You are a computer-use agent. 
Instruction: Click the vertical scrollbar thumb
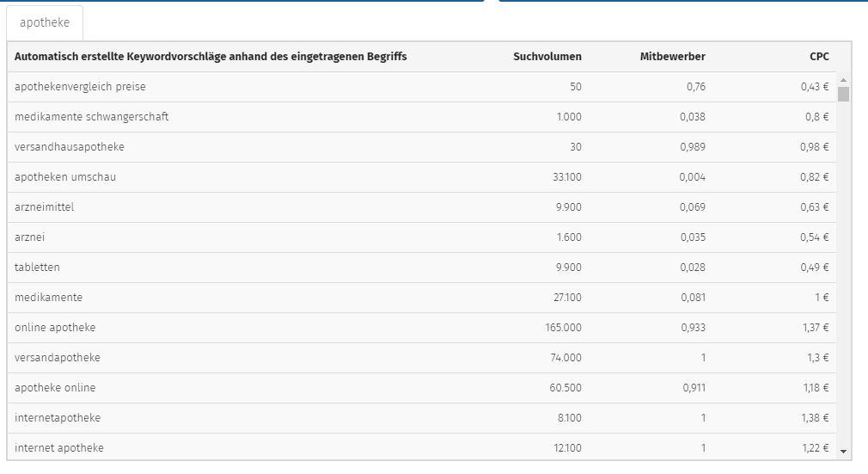(x=843, y=94)
